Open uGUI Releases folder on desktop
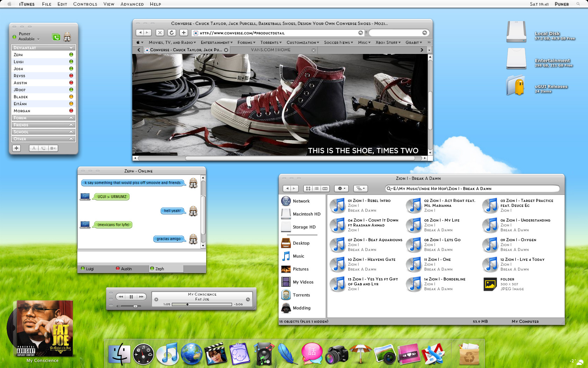The width and height of the screenshot is (588, 368). pos(516,85)
